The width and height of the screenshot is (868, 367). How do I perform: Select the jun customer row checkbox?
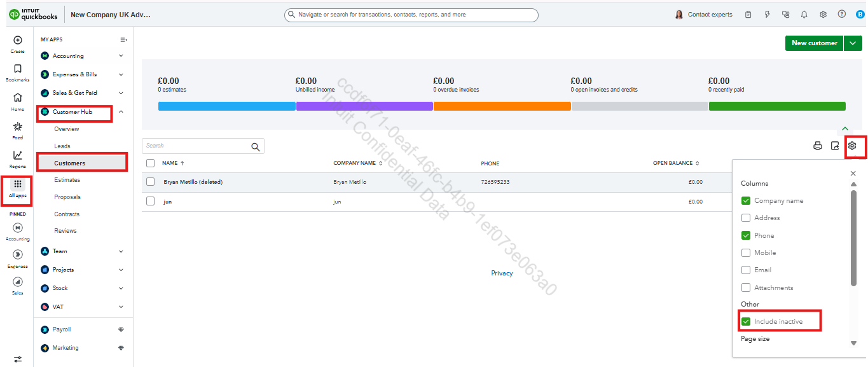pos(151,202)
